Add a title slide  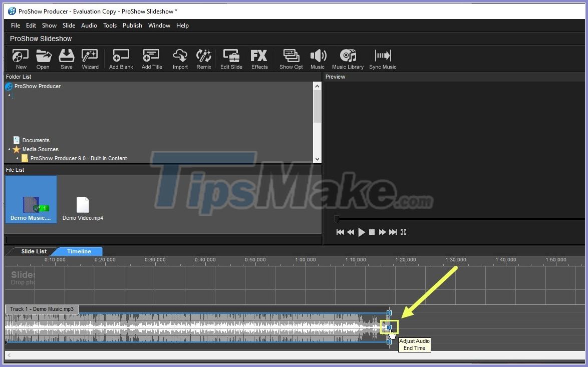tap(151, 59)
